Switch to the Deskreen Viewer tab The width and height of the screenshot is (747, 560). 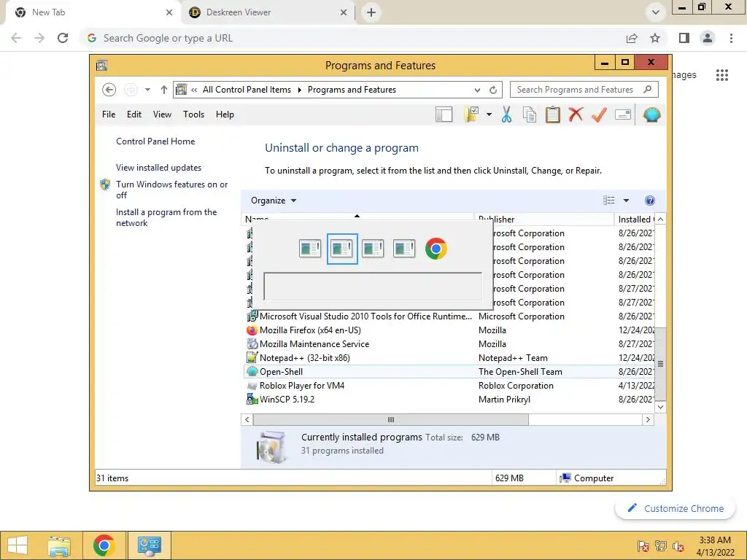[x=268, y=12]
